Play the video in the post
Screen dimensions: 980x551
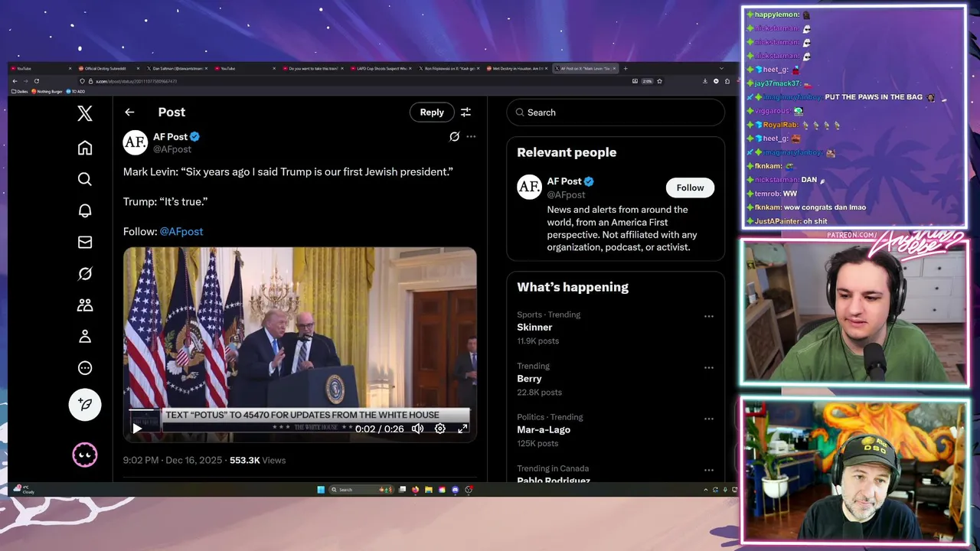tap(137, 429)
